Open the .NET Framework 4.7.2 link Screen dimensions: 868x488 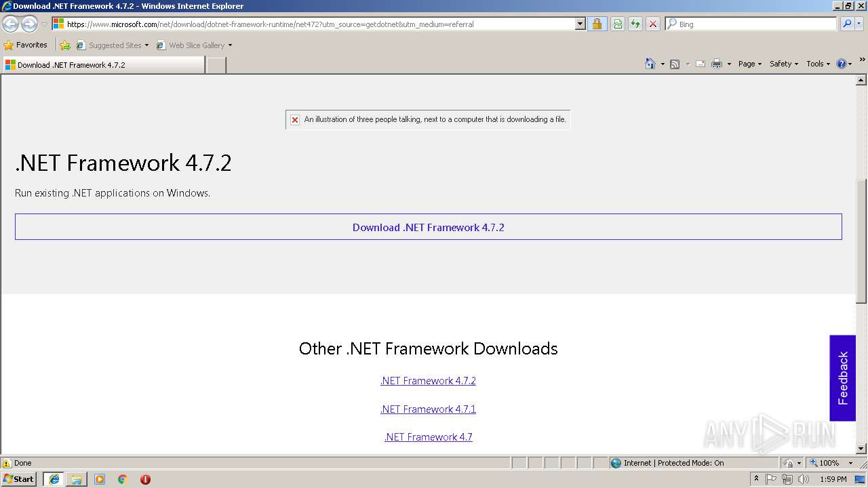coord(428,381)
